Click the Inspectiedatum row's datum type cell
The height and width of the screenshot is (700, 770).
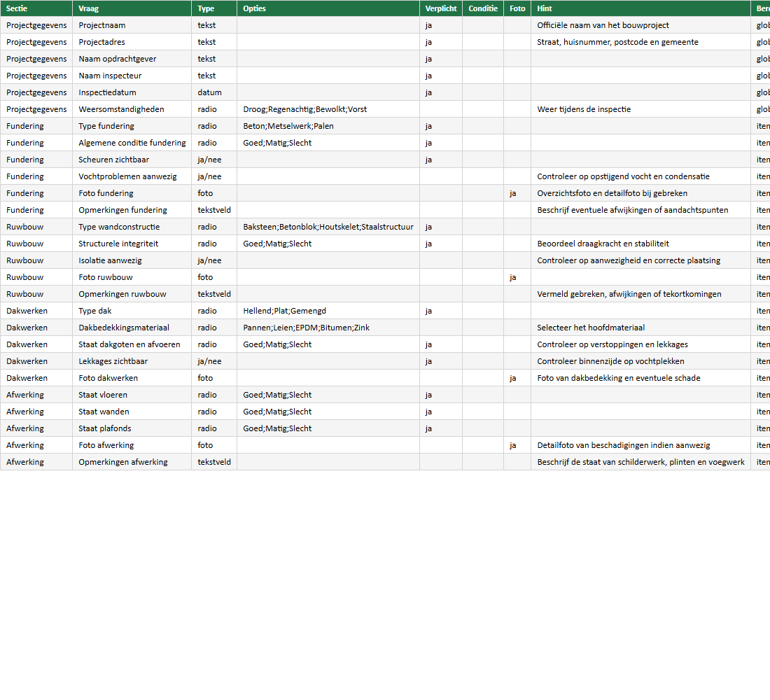(x=209, y=92)
